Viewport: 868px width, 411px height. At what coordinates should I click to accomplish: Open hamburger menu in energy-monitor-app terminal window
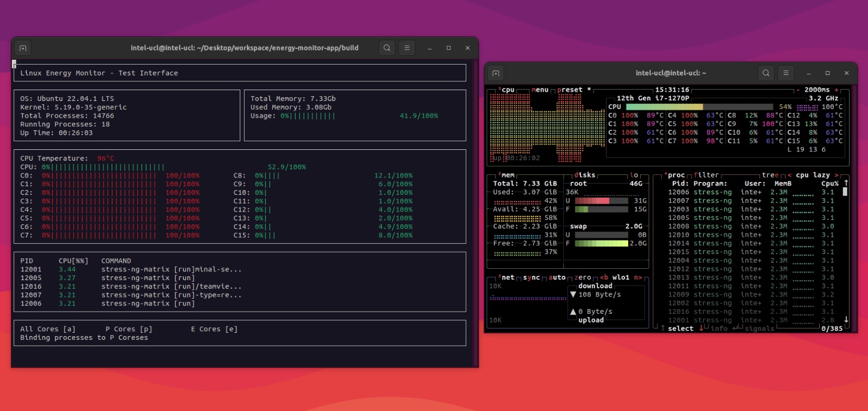click(407, 48)
